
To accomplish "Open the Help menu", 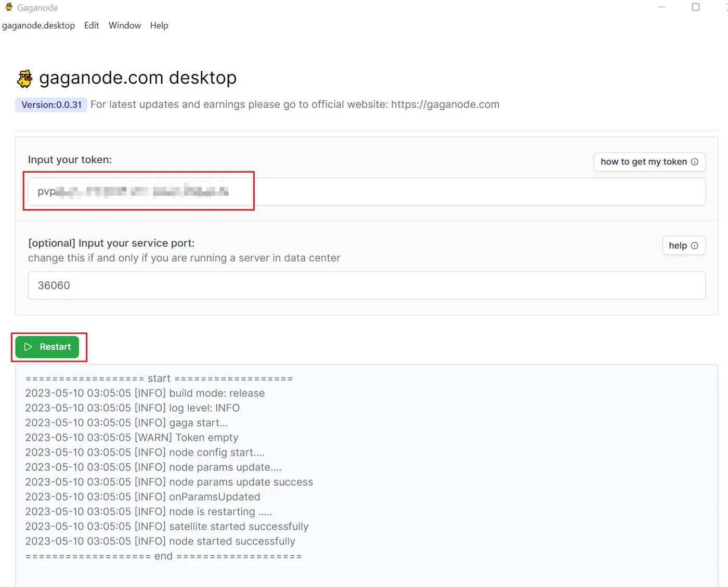I will (159, 25).
